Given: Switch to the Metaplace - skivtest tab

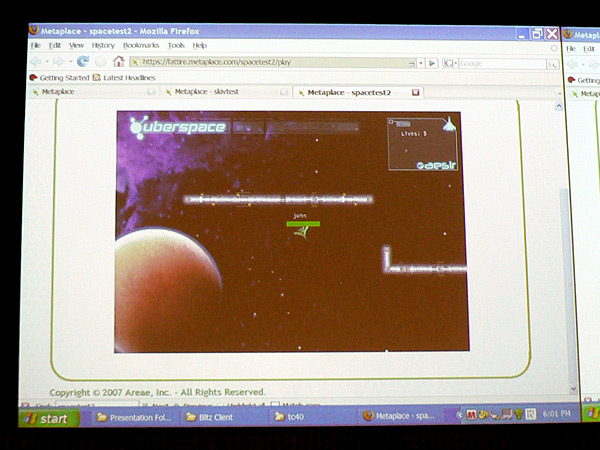Looking at the screenshot, I should [226, 92].
